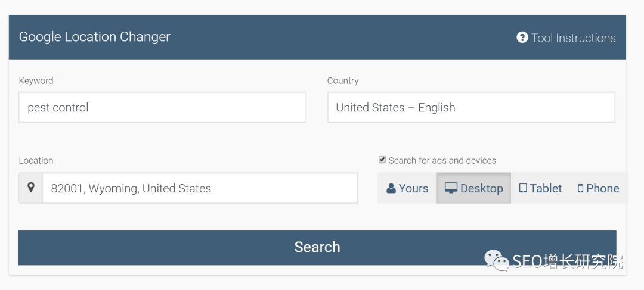Click the location pin marker icon

31,188
